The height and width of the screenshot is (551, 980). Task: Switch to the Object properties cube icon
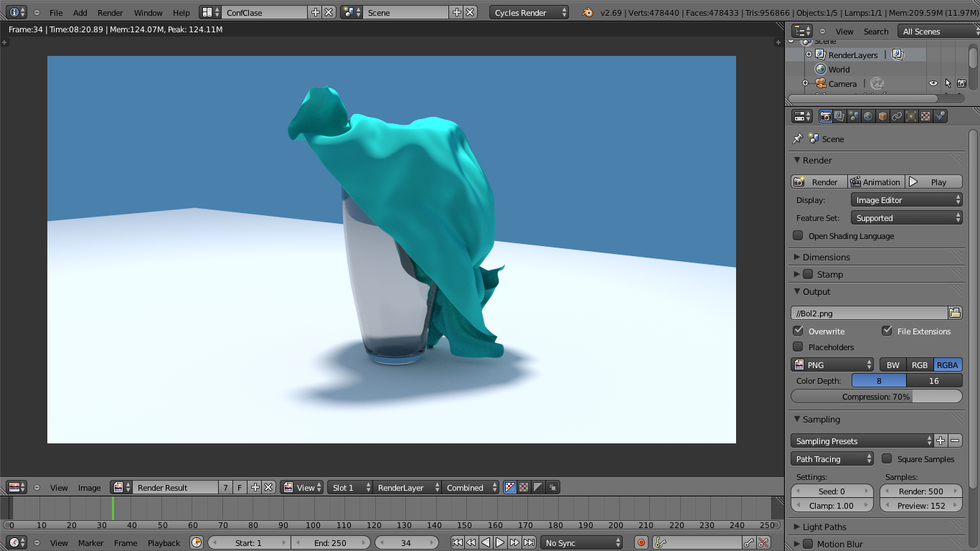883,116
